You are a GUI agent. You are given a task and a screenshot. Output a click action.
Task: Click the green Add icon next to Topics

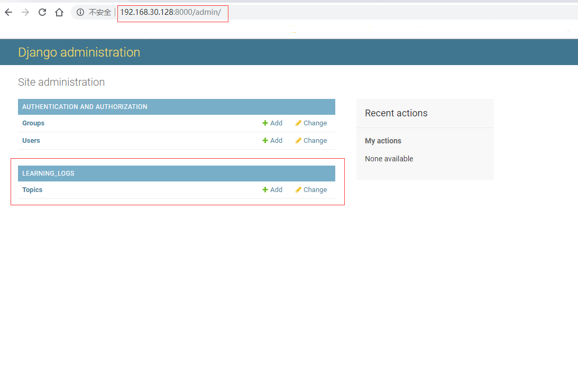(265, 189)
